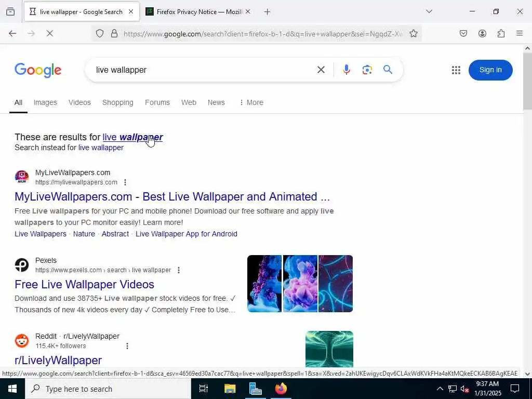Switch to the Forums tab

(157, 102)
